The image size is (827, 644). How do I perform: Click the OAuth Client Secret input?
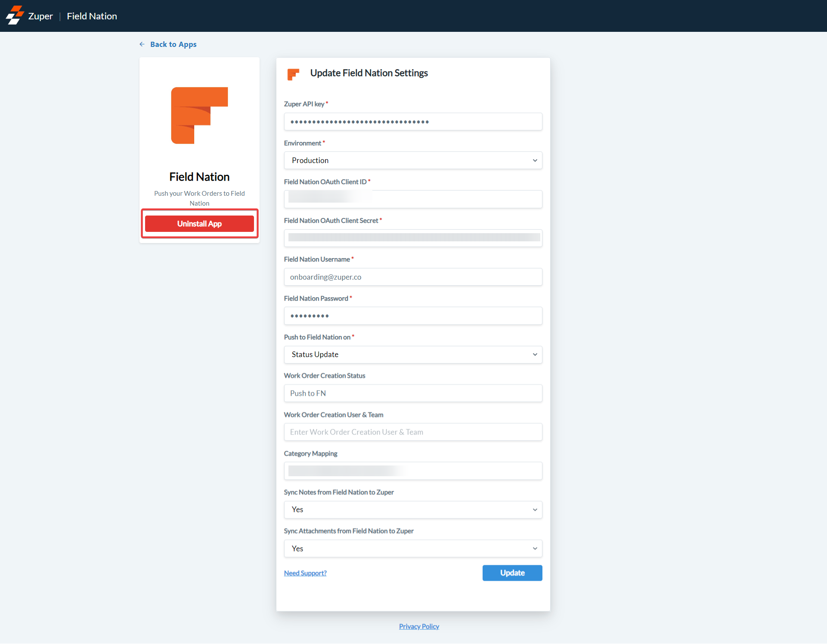coord(412,238)
